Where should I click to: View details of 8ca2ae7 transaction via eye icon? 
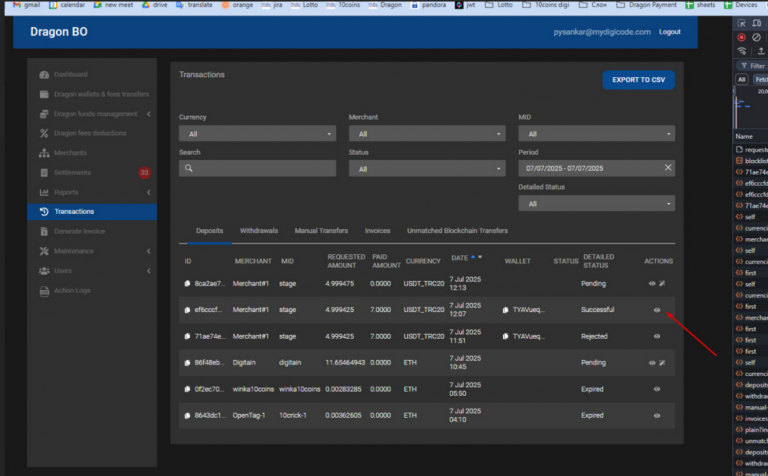pos(652,284)
